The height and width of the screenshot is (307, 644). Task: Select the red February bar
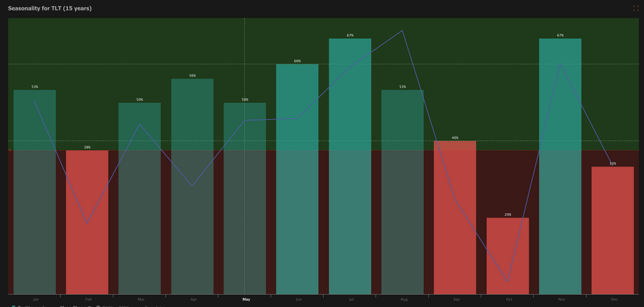pos(87,222)
